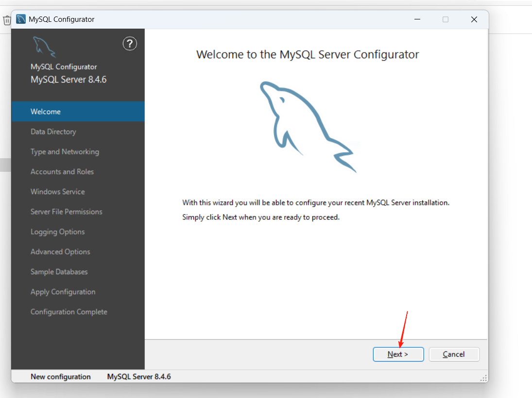Click the 'Welcome to the MySQL Server Configurator' heading
Viewport: 532px width, 398px height.
click(x=308, y=54)
